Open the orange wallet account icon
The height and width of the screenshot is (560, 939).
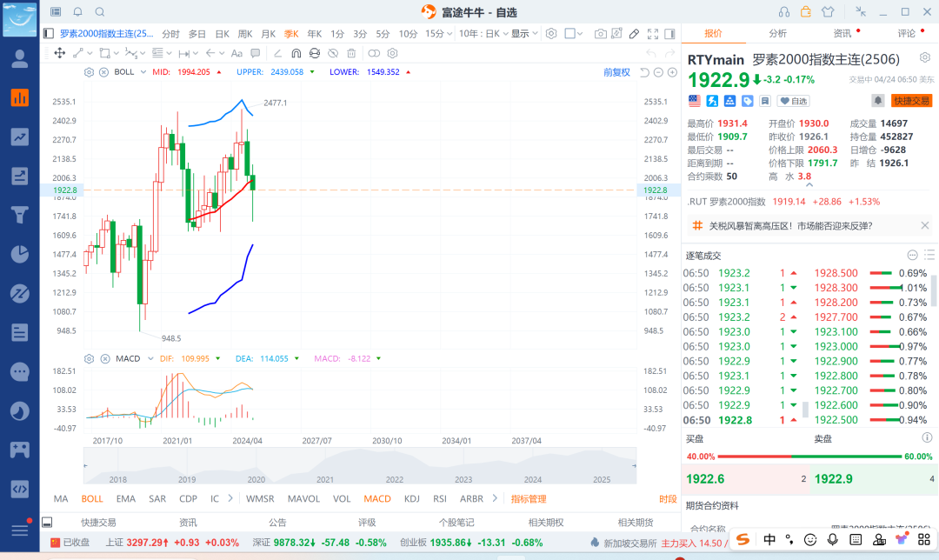tap(805, 12)
